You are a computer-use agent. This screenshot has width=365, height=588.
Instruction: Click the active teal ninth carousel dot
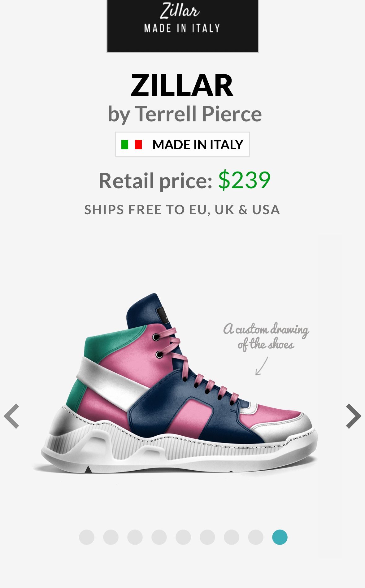click(280, 537)
